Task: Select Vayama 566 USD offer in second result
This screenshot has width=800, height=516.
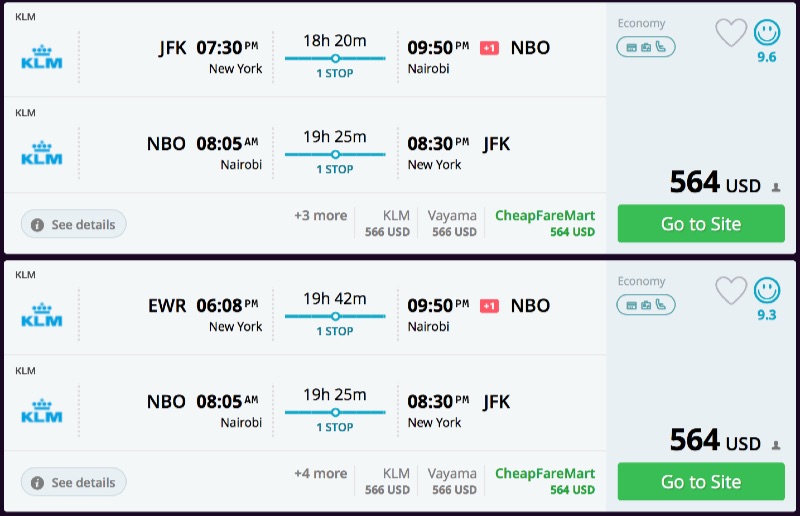Action: (452, 481)
